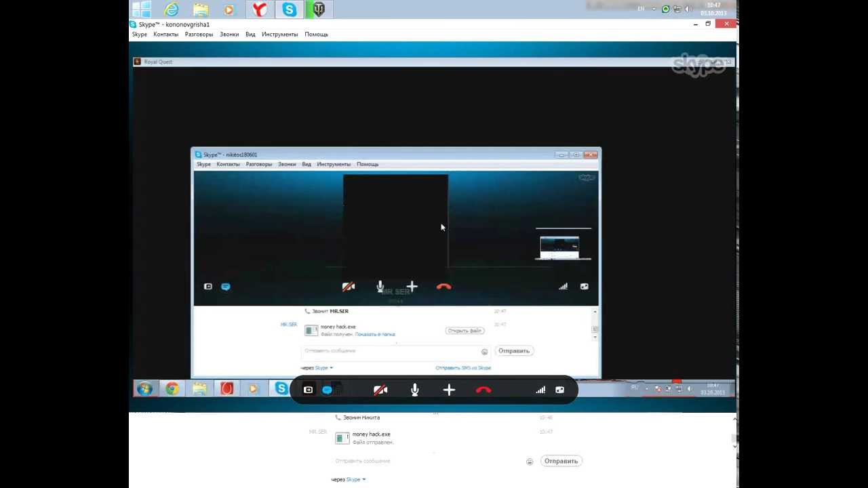
Task: Turn on video in call overlay bar
Action: tap(380, 390)
